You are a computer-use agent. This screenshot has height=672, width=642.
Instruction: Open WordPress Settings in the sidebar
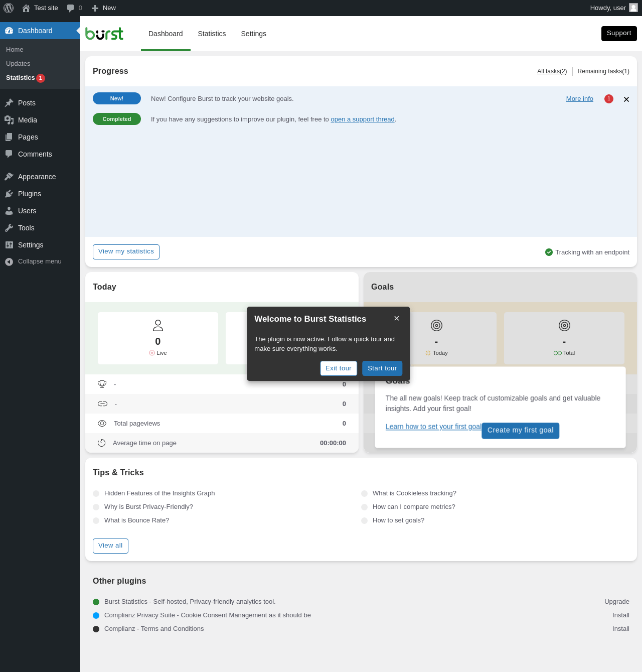[40, 245]
